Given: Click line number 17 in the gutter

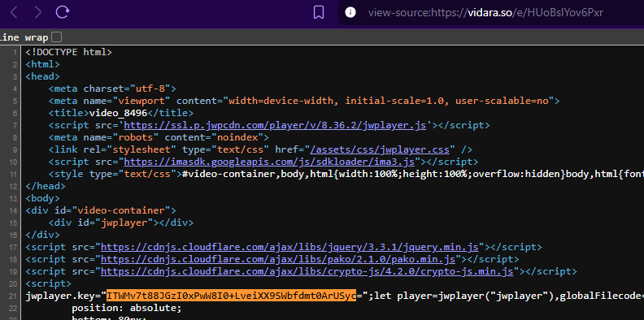Looking at the screenshot, I should [x=14, y=248].
